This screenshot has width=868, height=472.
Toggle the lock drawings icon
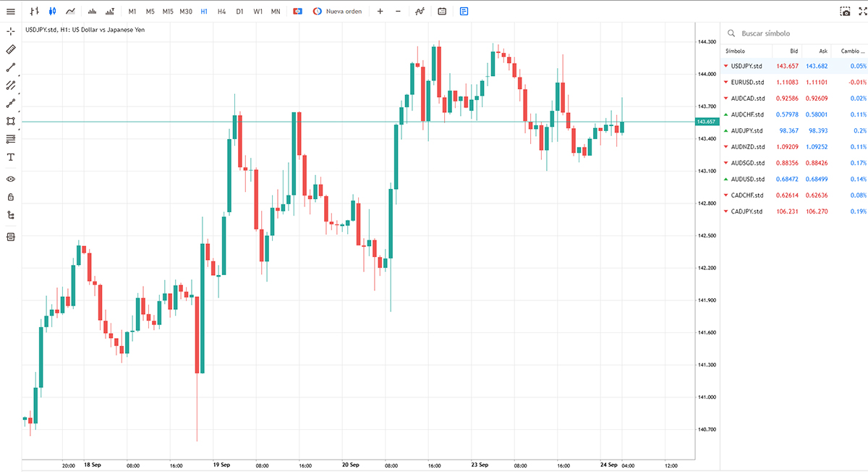pyautogui.click(x=11, y=197)
